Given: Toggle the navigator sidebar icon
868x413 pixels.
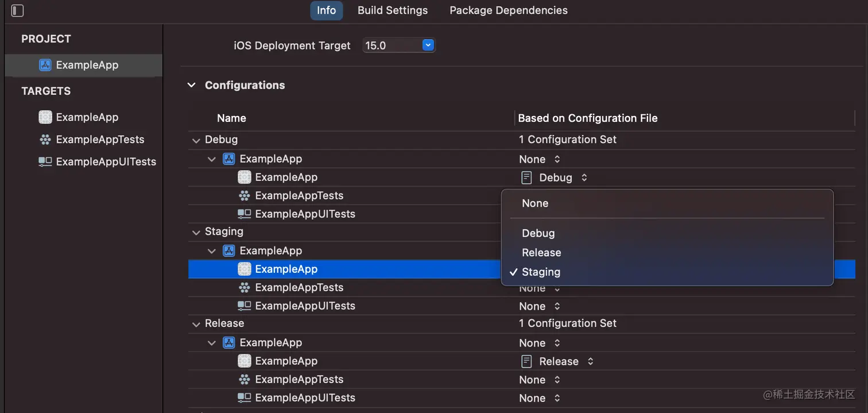Looking at the screenshot, I should (x=18, y=10).
